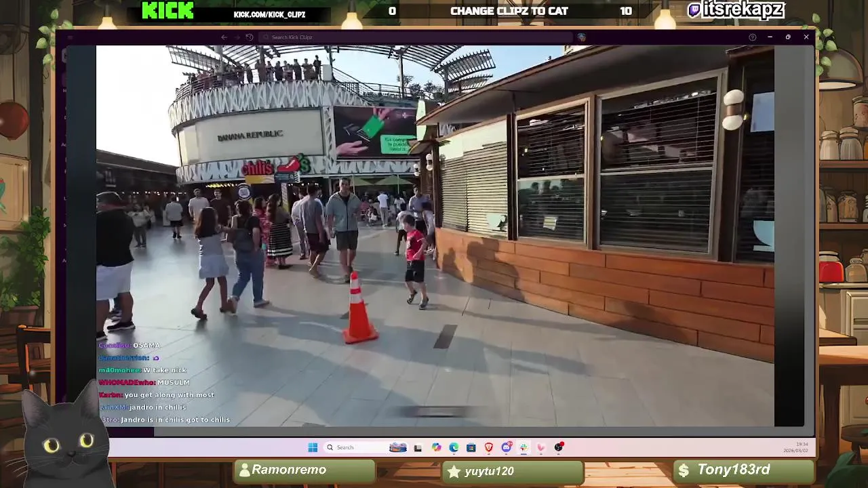
Task: Click chat message 'you get along with most'
Action: [x=170, y=395]
